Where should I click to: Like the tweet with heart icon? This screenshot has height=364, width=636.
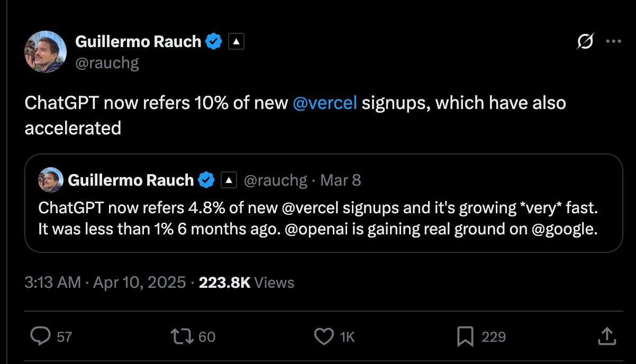323,336
